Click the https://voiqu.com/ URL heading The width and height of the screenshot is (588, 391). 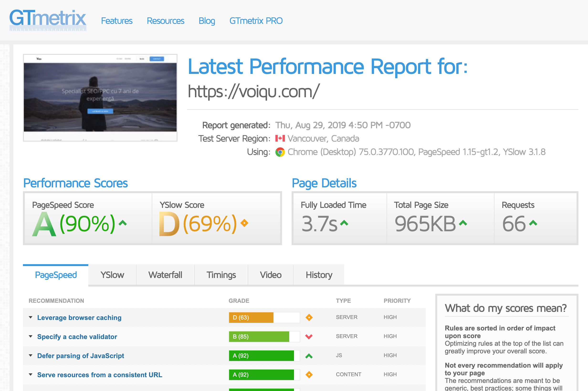pos(253,92)
